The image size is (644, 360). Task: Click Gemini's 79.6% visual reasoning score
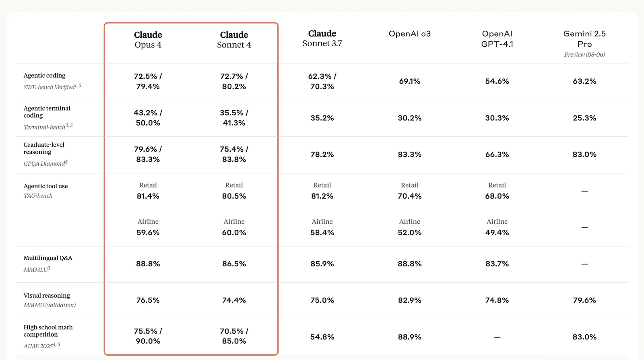coord(584,300)
